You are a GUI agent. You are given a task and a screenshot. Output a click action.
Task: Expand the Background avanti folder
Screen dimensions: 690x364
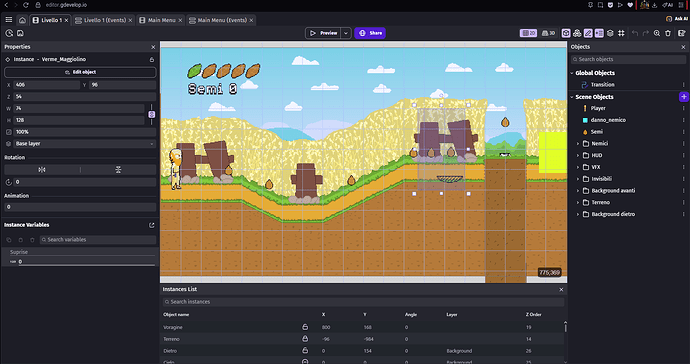578,191
